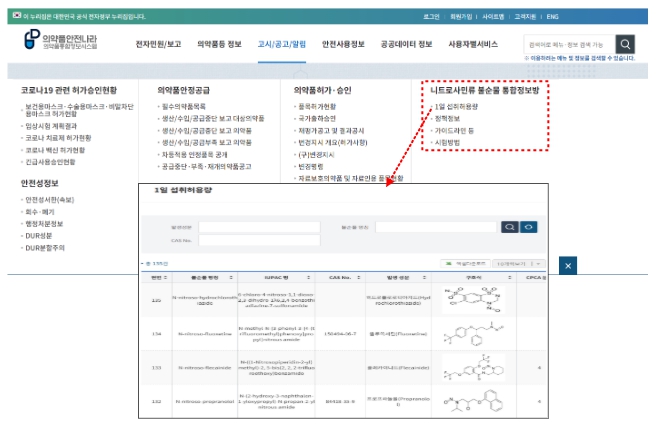Open the 고시/공고/알림 menu
The width and height of the screenshot is (656, 430).
[x=279, y=45]
